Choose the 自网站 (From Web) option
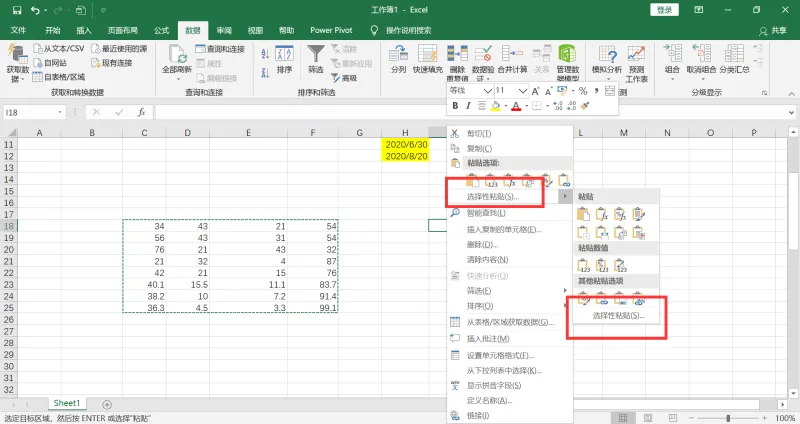The image size is (800, 424). click(50, 63)
